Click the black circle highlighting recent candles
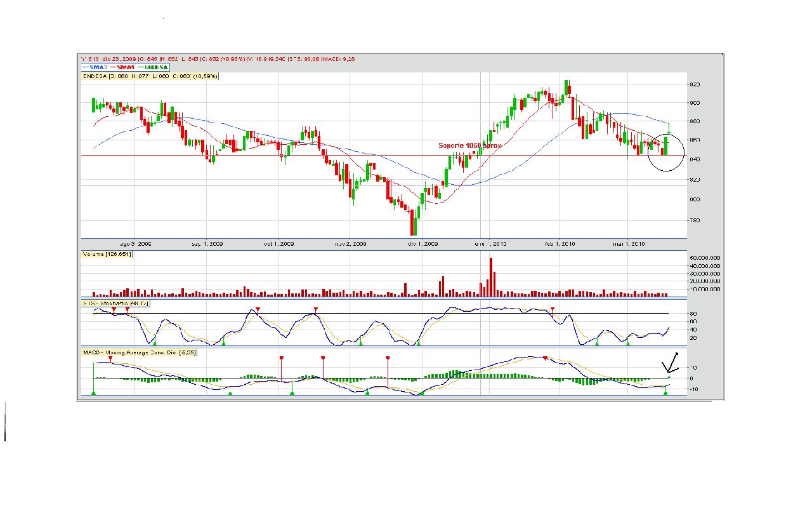The image size is (812, 508). [x=666, y=152]
